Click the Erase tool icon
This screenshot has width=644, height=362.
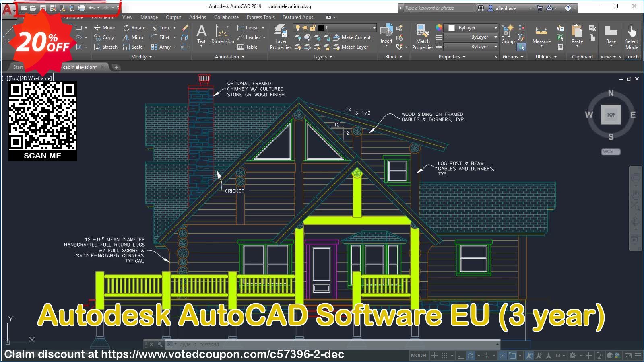click(185, 28)
